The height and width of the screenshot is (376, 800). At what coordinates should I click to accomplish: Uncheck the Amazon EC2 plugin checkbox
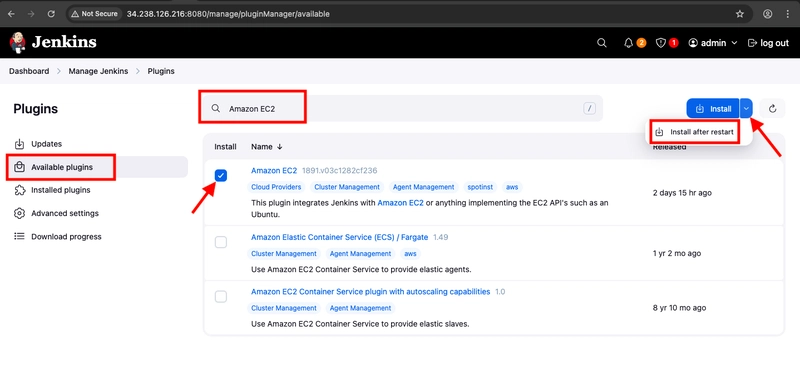tap(221, 176)
